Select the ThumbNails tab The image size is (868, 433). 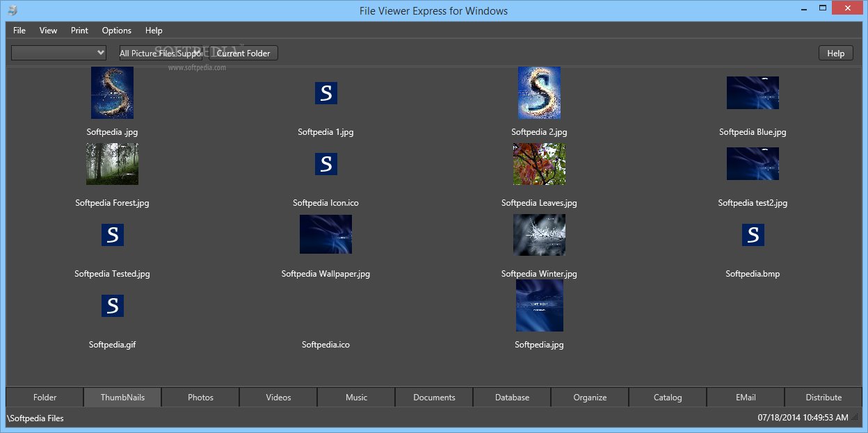click(x=123, y=398)
